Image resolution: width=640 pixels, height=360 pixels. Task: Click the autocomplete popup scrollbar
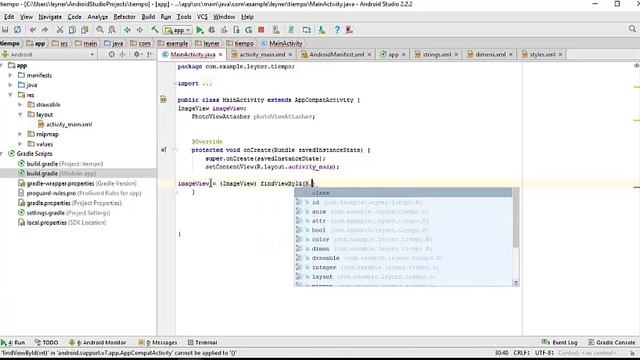tap(516, 218)
